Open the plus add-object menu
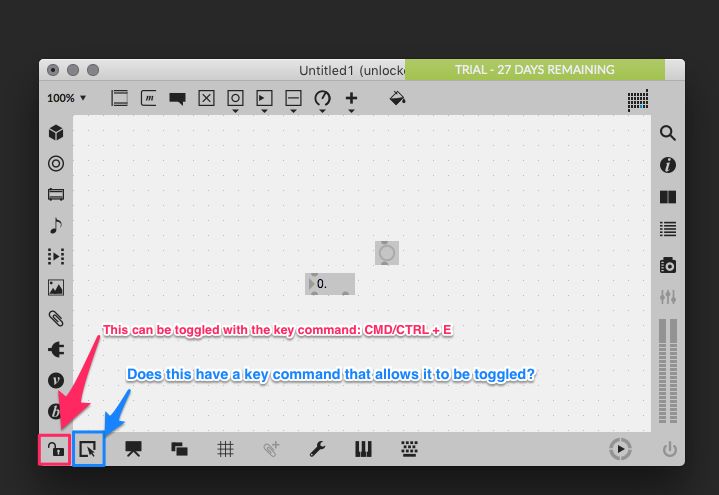The image size is (719, 495). [351, 98]
